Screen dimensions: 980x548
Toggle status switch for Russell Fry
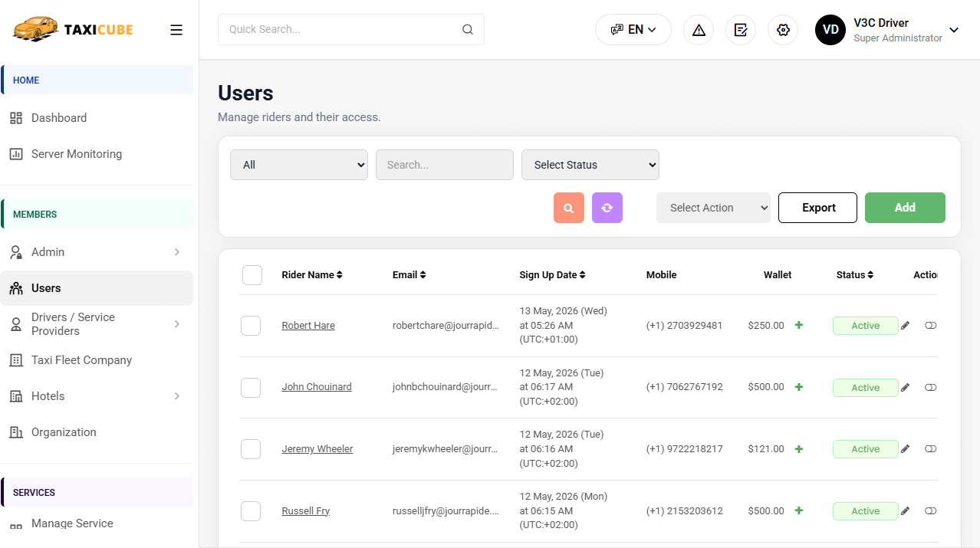[930, 510]
